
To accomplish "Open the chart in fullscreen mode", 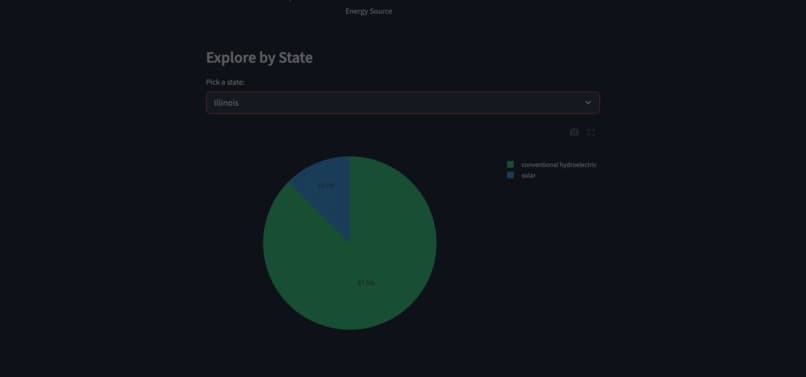I will point(591,132).
